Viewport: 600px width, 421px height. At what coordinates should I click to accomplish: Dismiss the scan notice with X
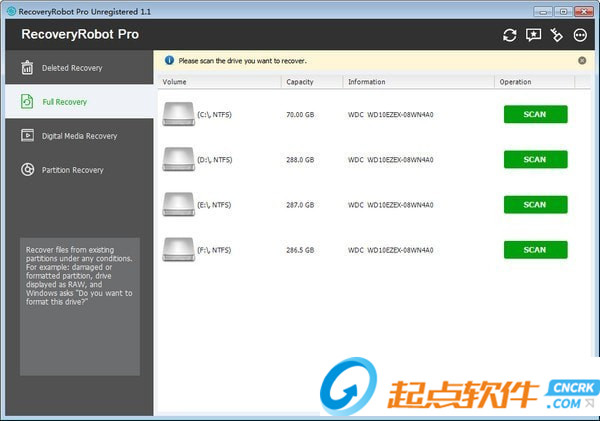tap(582, 60)
